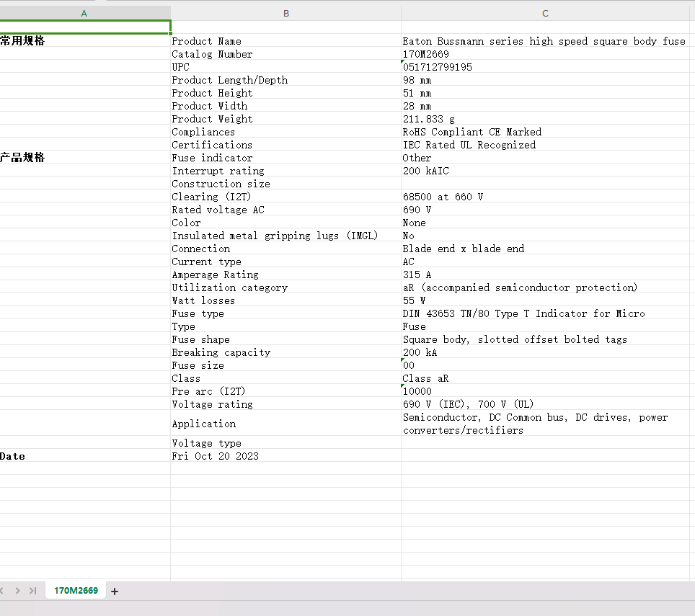The image size is (695, 616).
Task: Click the 'Fuse size' cell
Action: tap(286, 366)
